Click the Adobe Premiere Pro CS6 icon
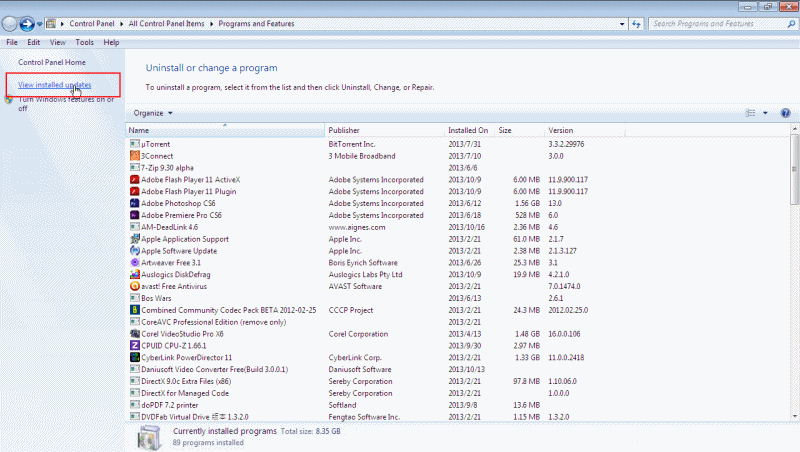The height and width of the screenshot is (452, 800). [x=135, y=215]
